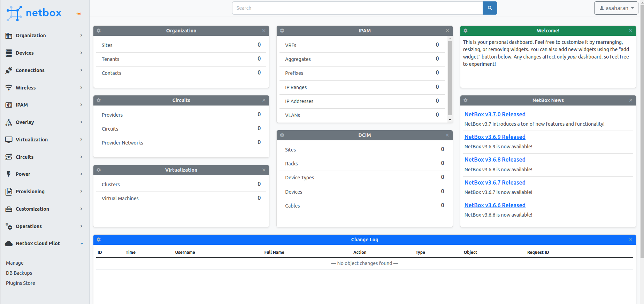The image size is (644, 304).
Task: Open NetBox News widget gear settings
Action: coord(466,100)
